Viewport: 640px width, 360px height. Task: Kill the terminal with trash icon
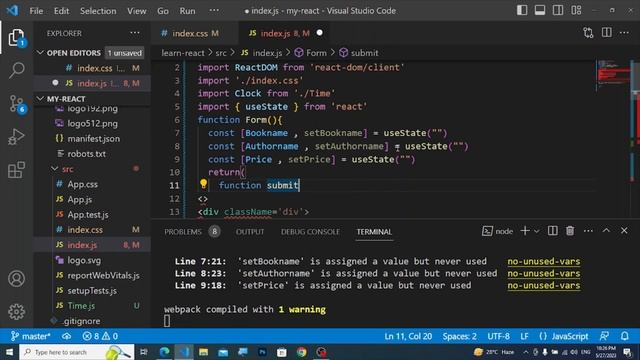click(570, 231)
